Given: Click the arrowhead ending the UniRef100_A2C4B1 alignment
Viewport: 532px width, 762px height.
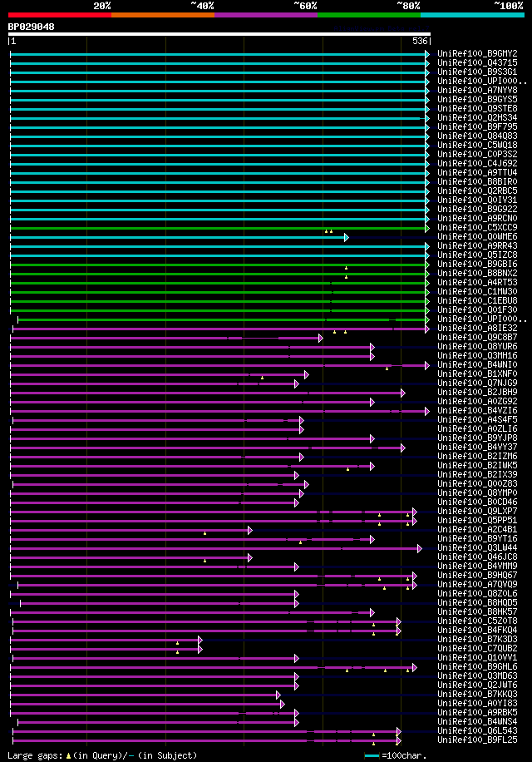Looking at the screenshot, I should (250, 530).
